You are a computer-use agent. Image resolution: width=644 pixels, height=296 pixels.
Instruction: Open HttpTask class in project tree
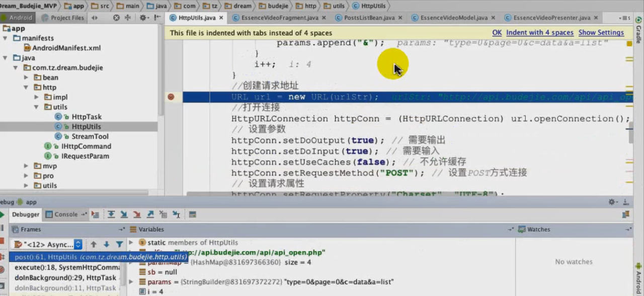click(x=87, y=117)
